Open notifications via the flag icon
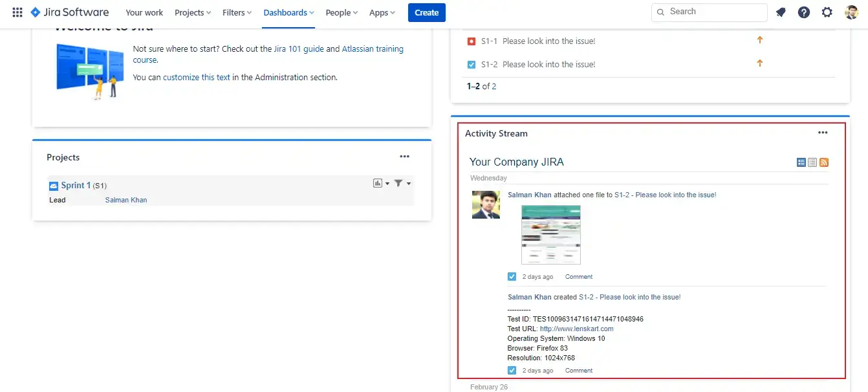The width and height of the screenshot is (868, 392). coord(781,12)
